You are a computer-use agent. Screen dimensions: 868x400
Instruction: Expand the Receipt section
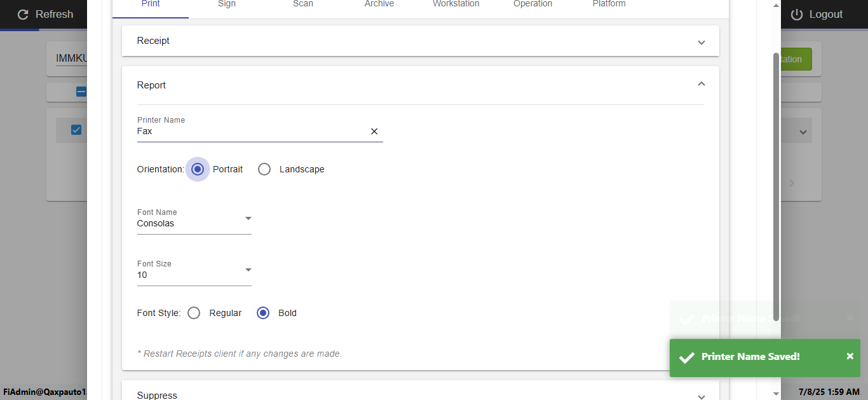(x=701, y=42)
